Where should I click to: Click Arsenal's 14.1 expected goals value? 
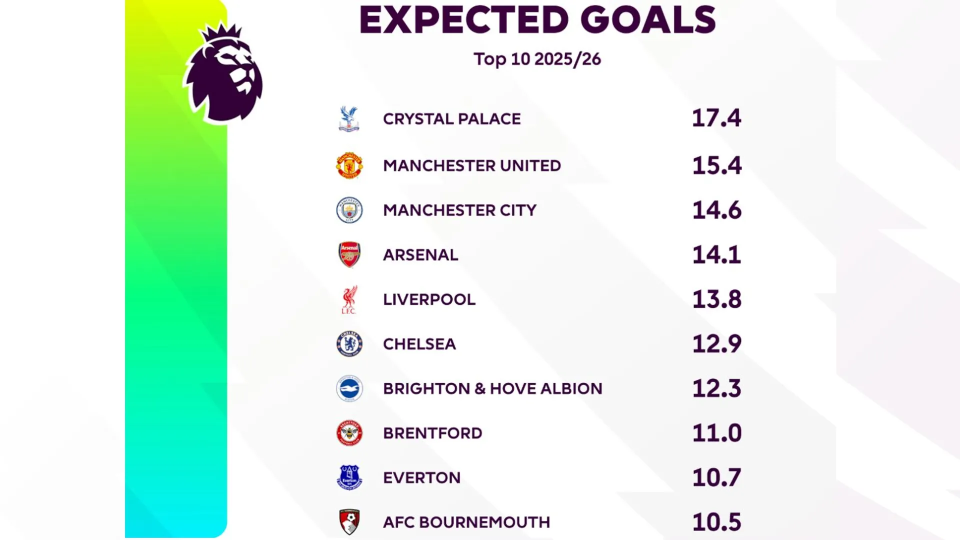pos(716,255)
